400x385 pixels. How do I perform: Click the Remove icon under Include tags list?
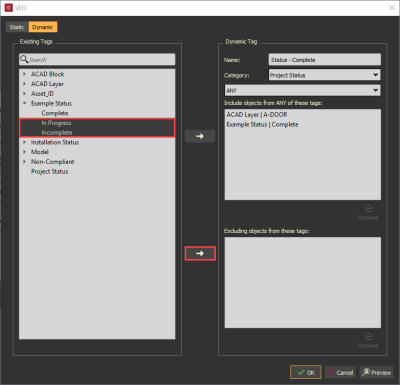(368, 209)
